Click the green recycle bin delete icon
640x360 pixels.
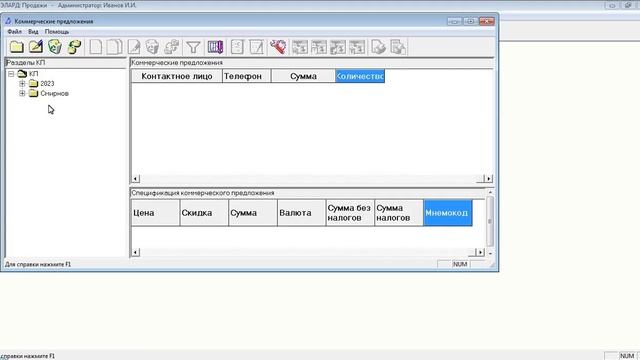click(x=55, y=47)
